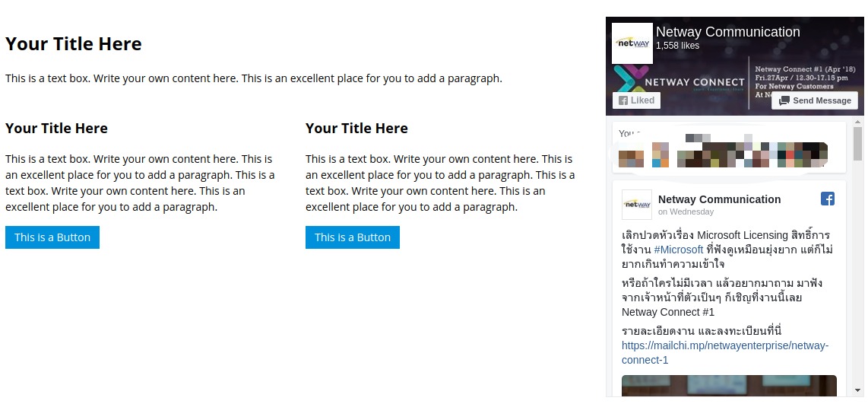
Task: Click the Netway logo in page header
Action: [632, 43]
